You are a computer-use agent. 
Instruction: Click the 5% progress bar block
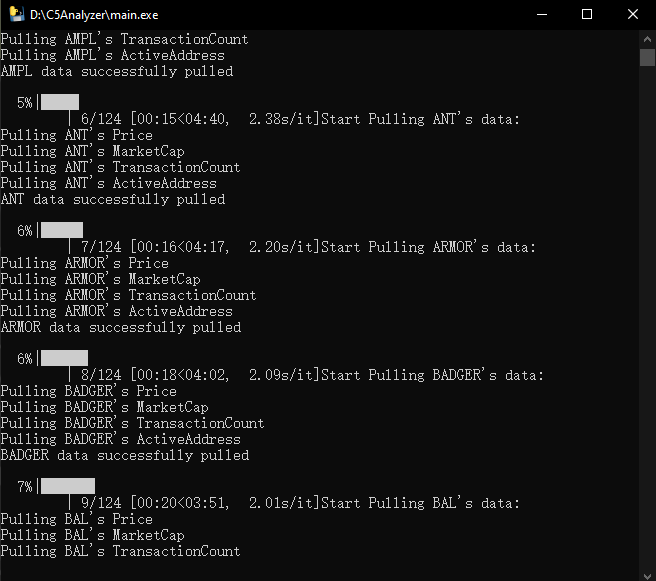coord(60,102)
